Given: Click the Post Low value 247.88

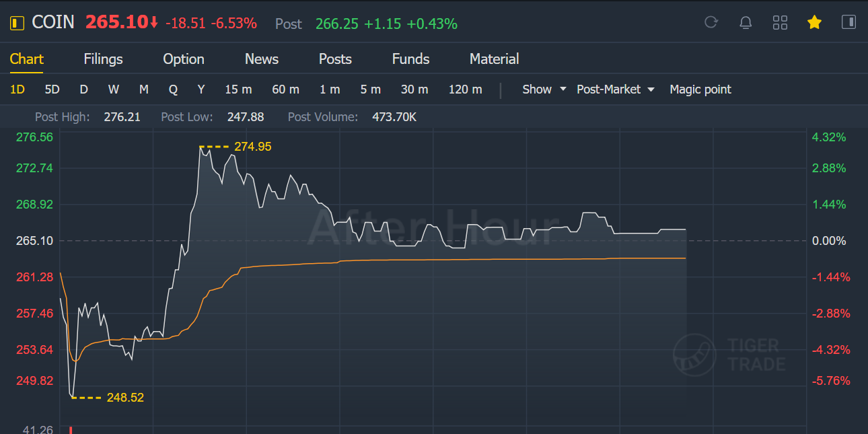Looking at the screenshot, I should (x=246, y=117).
